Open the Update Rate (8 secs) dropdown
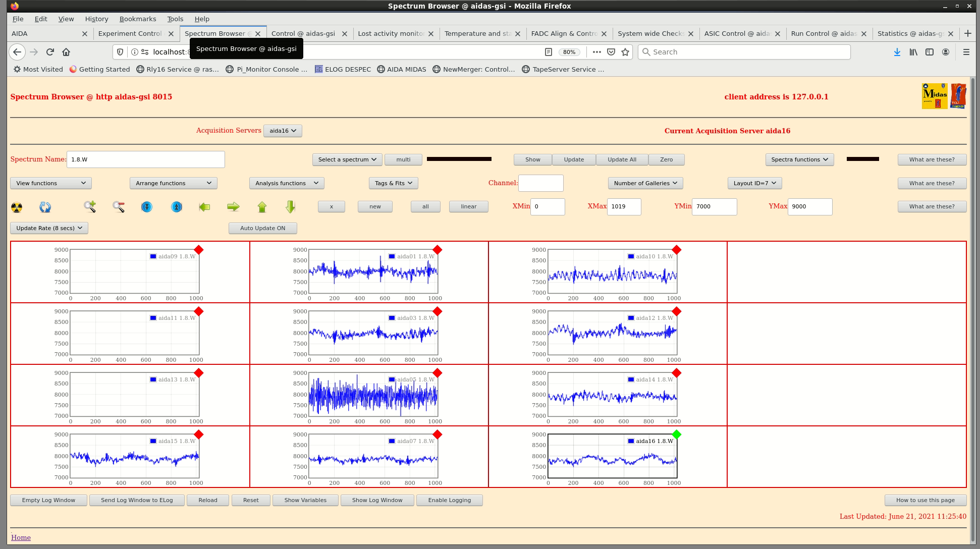The image size is (980, 549). 49,228
